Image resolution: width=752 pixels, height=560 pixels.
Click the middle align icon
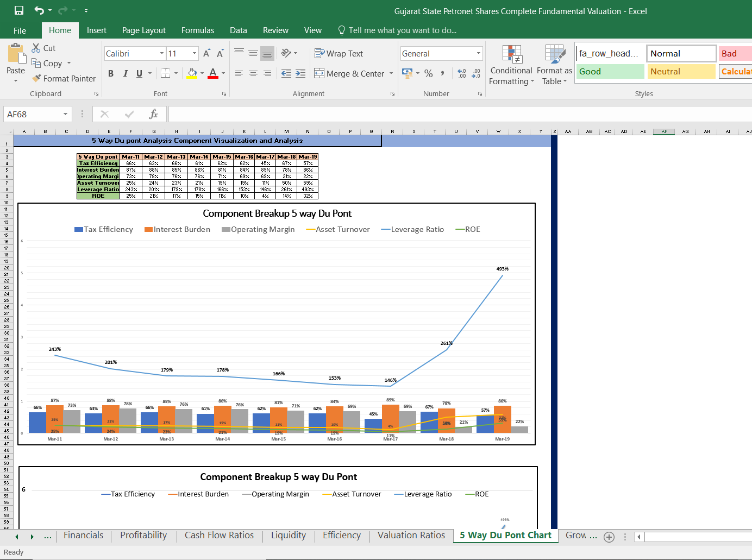253,53
